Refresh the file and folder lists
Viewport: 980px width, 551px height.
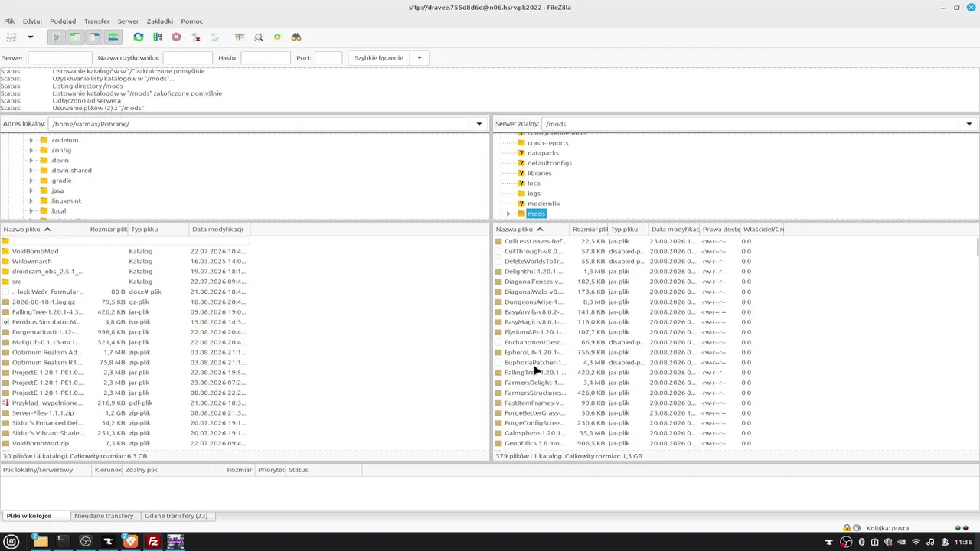tap(138, 37)
